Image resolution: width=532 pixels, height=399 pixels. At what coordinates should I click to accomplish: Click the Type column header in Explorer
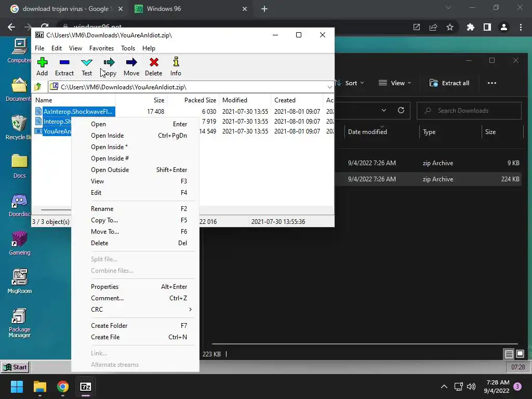pyautogui.click(x=429, y=131)
